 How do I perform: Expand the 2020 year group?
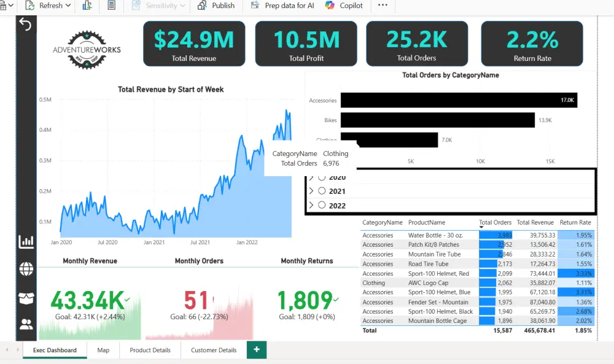click(312, 177)
